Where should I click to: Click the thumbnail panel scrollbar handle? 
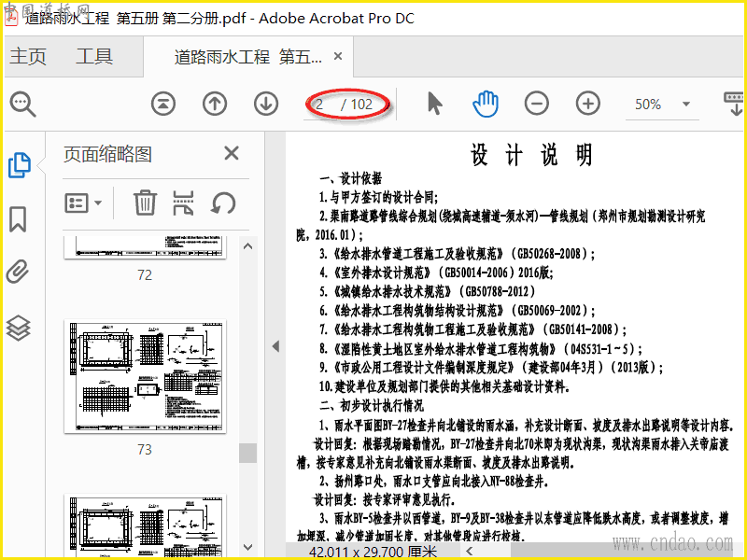(x=247, y=453)
